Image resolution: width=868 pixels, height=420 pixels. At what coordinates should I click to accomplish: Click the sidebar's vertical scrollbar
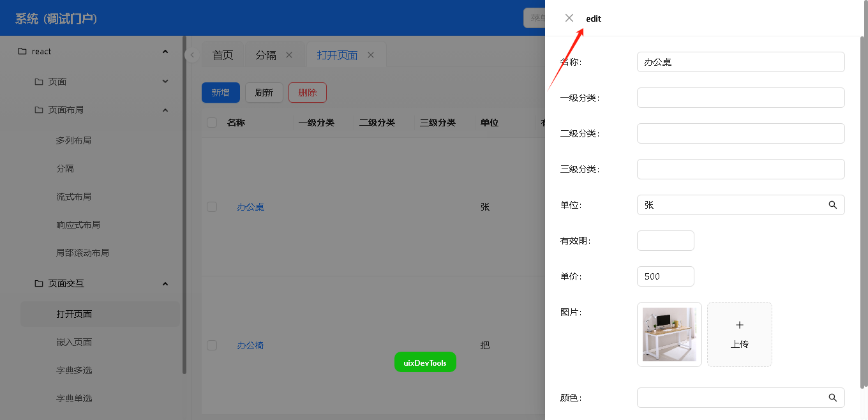point(184,206)
